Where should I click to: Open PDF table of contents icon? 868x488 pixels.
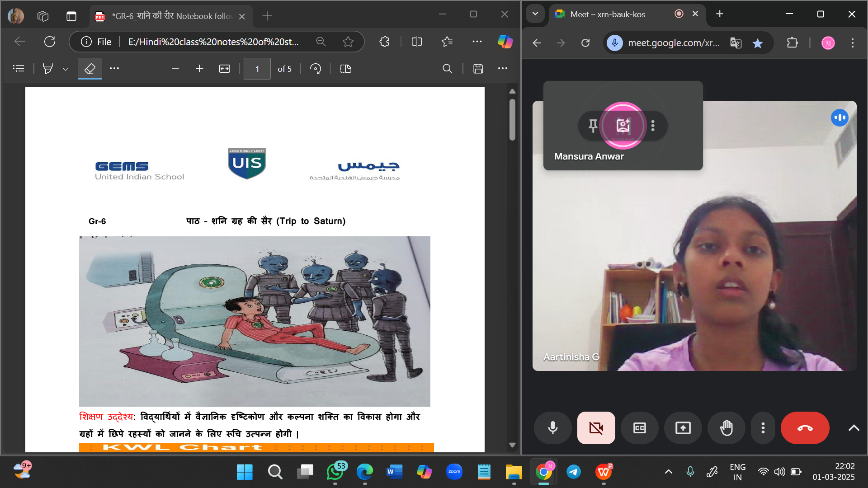tap(19, 69)
